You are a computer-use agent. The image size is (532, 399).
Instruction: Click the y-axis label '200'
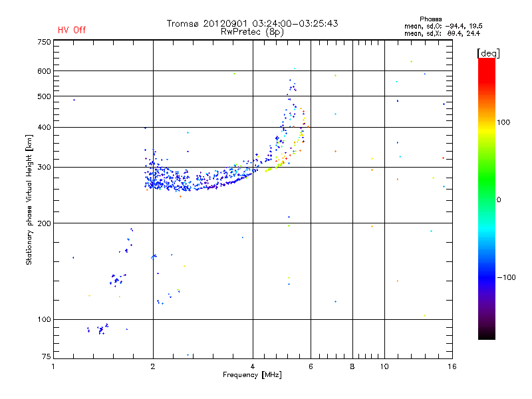pos(44,223)
